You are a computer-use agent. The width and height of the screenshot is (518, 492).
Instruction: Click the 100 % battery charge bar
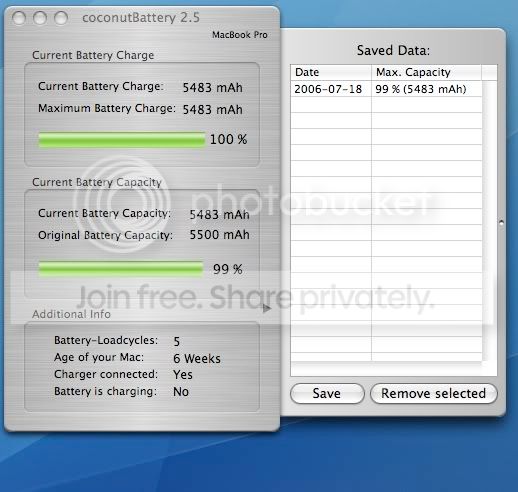click(122, 139)
